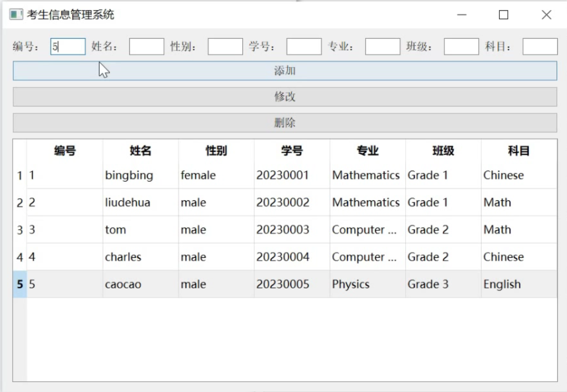Screen dimensions: 567x392
Task: Focus the 学号 input field
Action: (x=304, y=47)
